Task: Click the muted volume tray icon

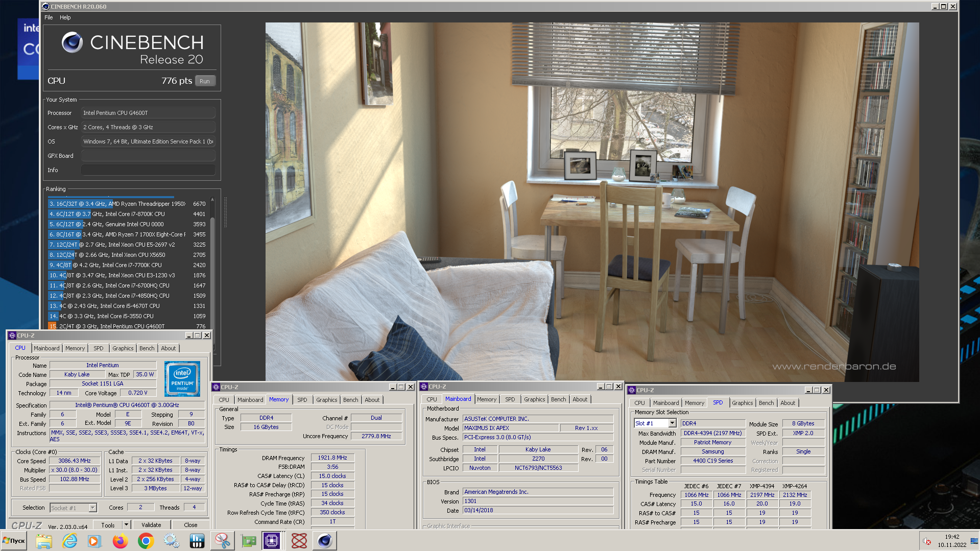Action: point(927,541)
